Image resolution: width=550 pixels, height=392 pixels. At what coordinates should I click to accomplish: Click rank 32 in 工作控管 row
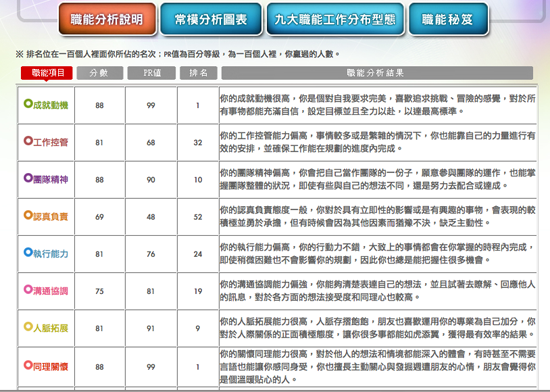[x=198, y=142]
